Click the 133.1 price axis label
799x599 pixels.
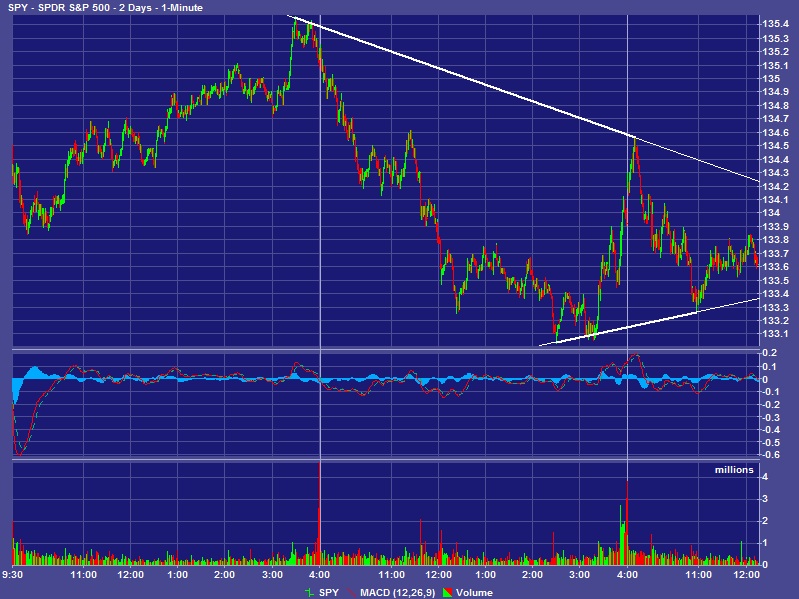coord(776,334)
